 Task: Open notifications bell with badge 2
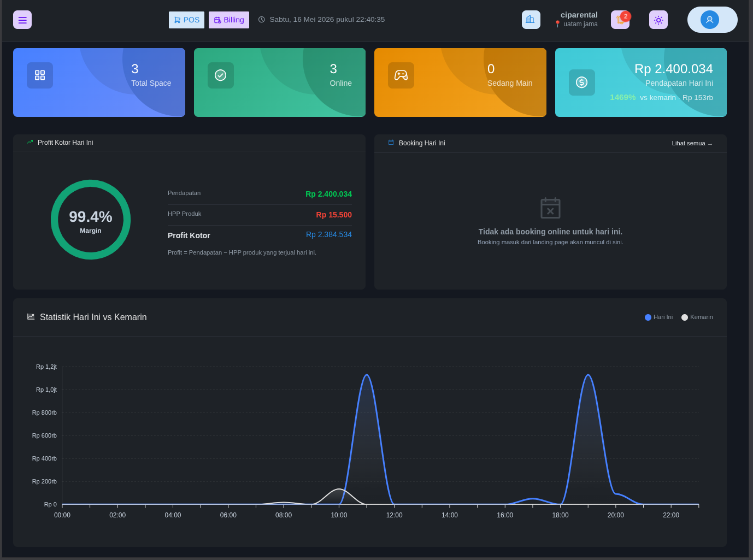[x=620, y=20]
